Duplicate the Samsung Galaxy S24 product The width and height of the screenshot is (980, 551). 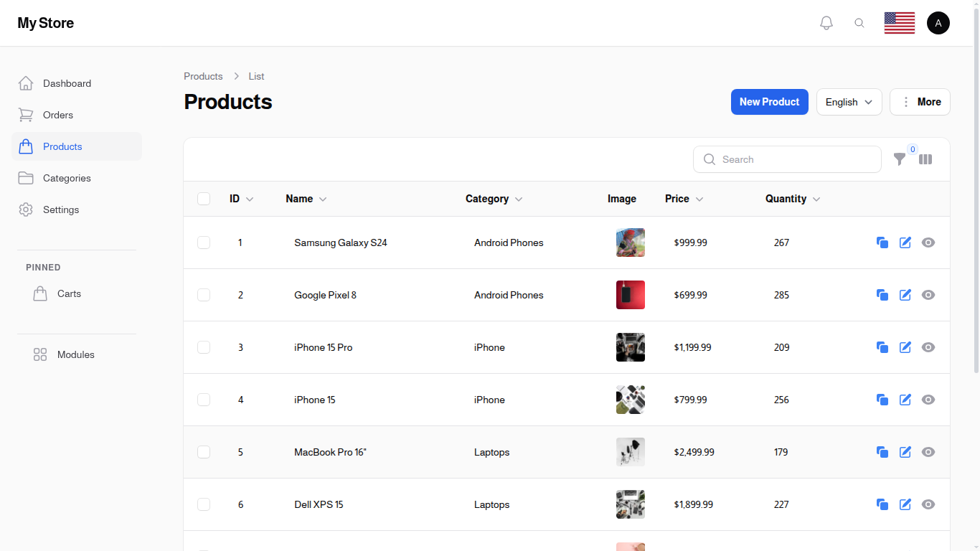click(x=882, y=242)
